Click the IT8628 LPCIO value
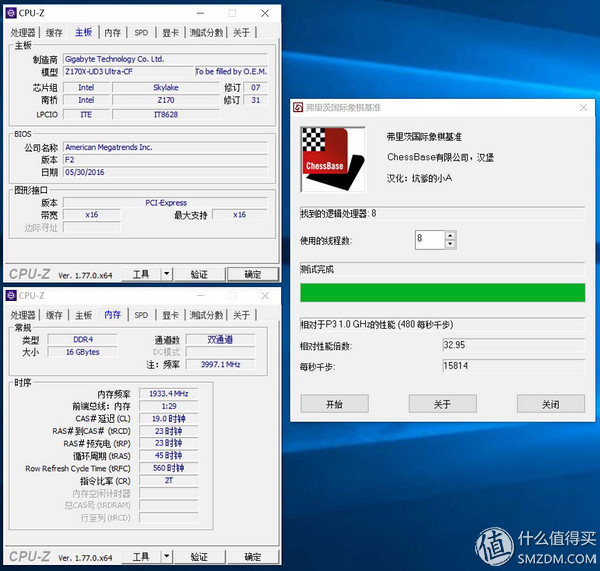The height and width of the screenshot is (571, 600). [x=166, y=114]
